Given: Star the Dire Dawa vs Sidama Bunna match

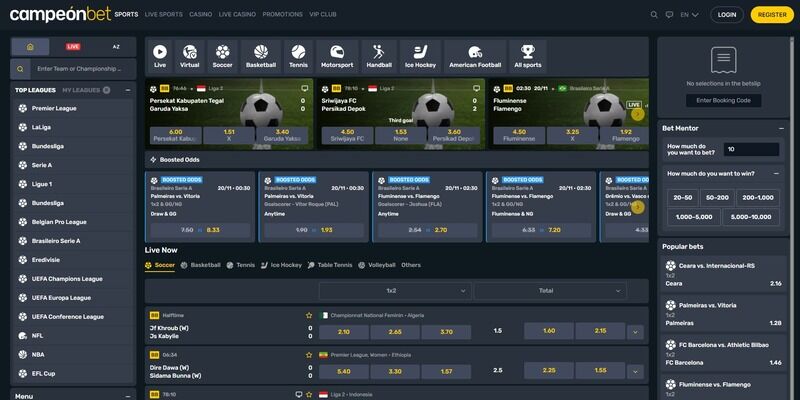Looking at the screenshot, I should [x=308, y=367].
